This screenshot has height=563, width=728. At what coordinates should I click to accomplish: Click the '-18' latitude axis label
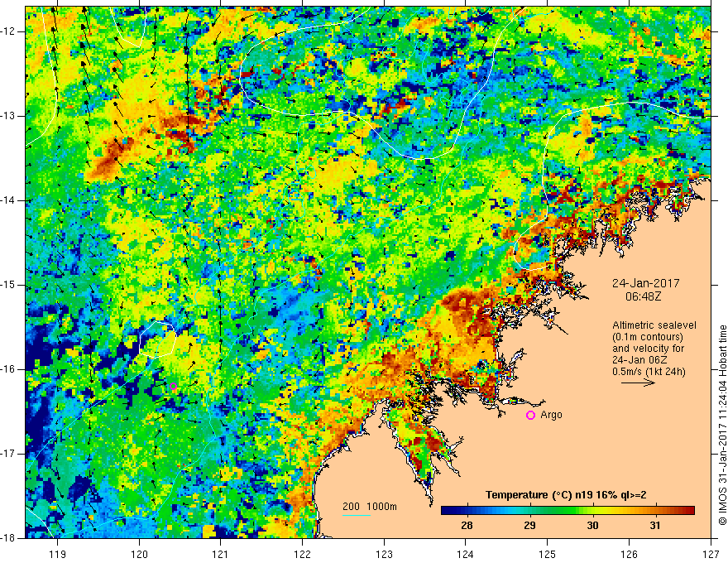(x=9, y=538)
